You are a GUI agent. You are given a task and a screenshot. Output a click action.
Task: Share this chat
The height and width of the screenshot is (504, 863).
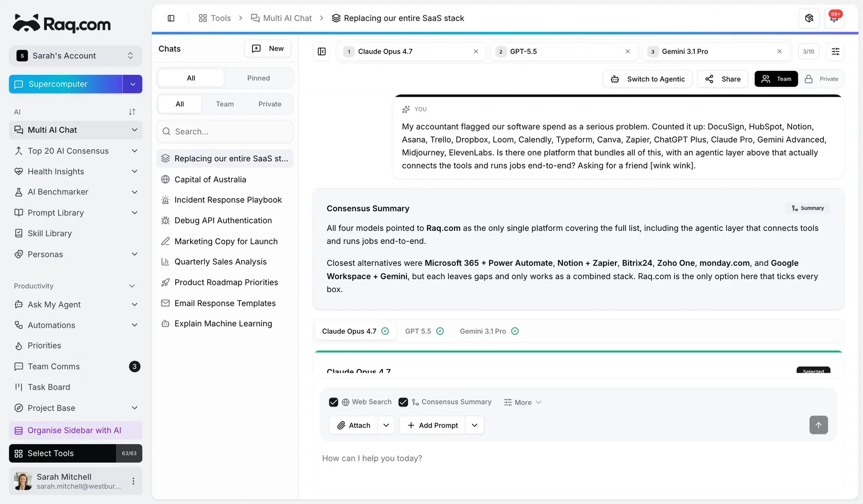[x=723, y=79]
